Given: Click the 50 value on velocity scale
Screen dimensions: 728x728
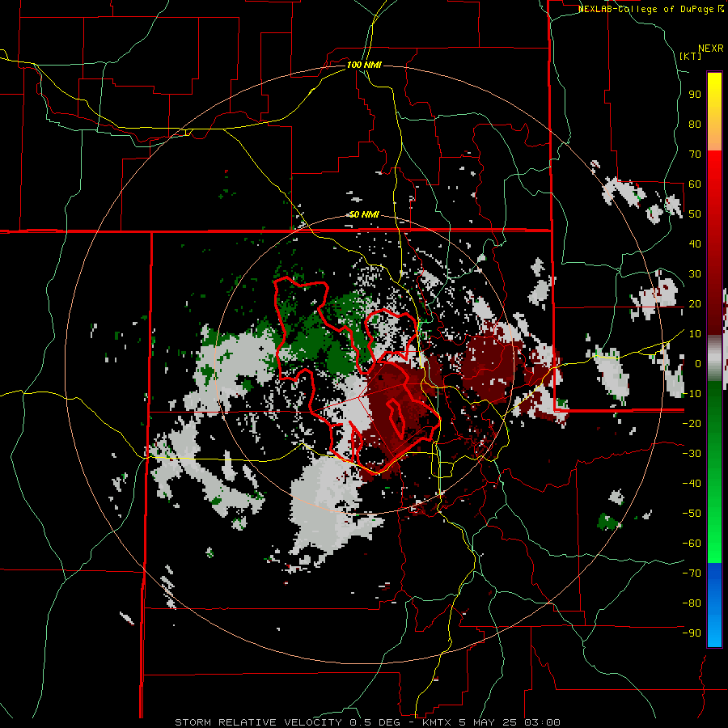Looking at the screenshot, I should pyautogui.click(x=695, y=214).
